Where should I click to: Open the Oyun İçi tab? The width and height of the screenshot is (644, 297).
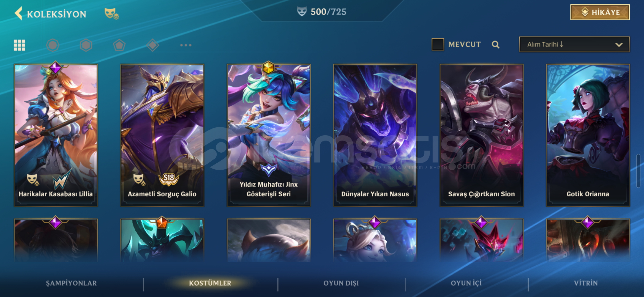(x=466, y=283)
